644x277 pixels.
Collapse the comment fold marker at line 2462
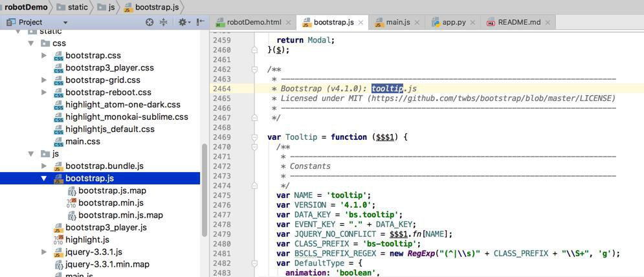(254, 69)
